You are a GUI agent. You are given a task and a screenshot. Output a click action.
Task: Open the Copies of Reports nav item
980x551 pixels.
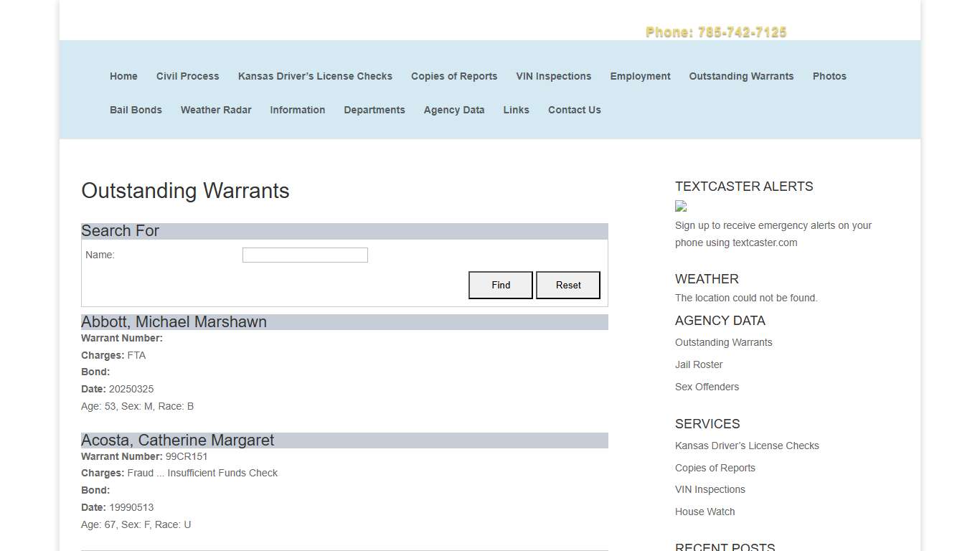[x=453, y=76]
